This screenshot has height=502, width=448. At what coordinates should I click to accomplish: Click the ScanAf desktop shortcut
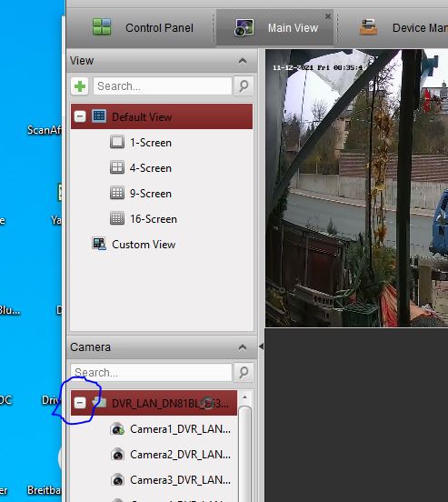click(x=45, y=130)
